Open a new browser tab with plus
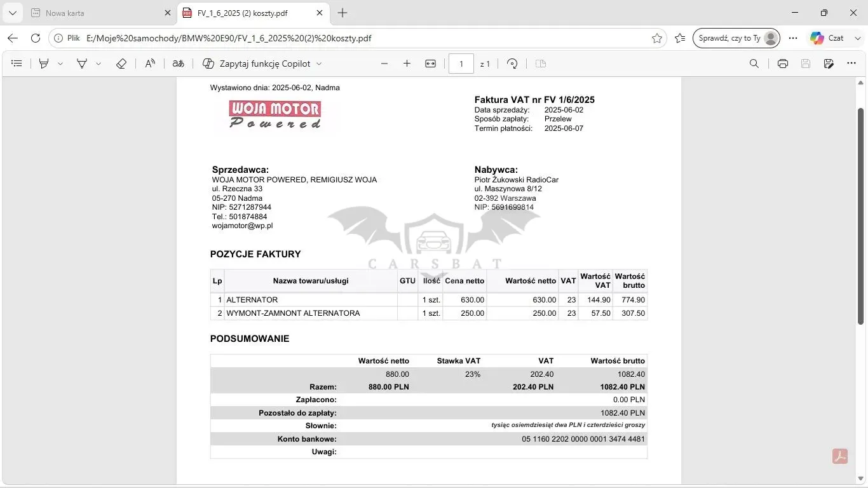 tap(342, 13)
